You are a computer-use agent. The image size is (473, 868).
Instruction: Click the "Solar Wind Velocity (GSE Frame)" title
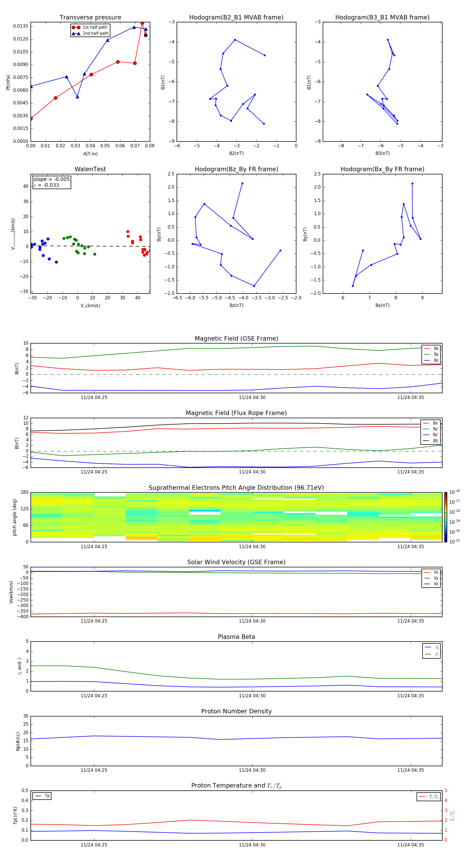[236, 562]
